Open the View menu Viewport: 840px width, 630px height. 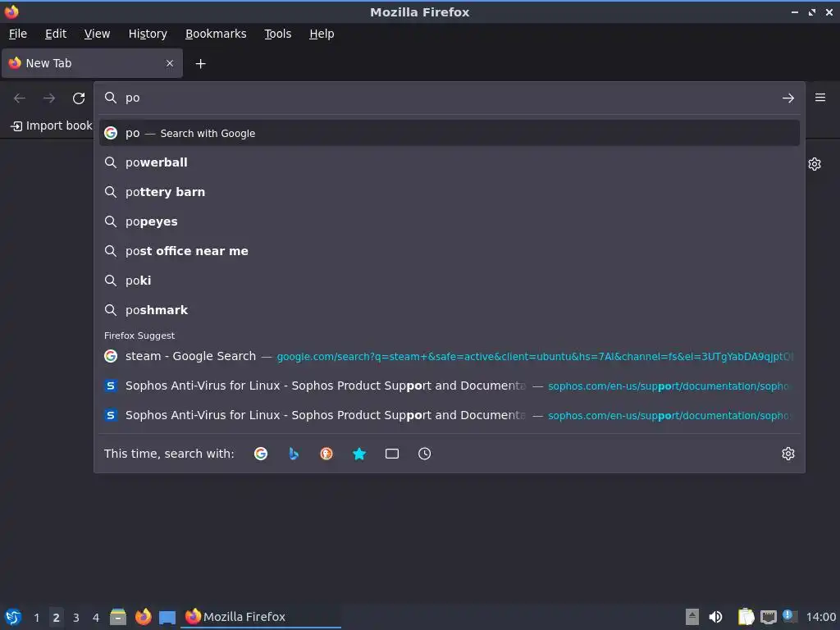pos(97,34)
